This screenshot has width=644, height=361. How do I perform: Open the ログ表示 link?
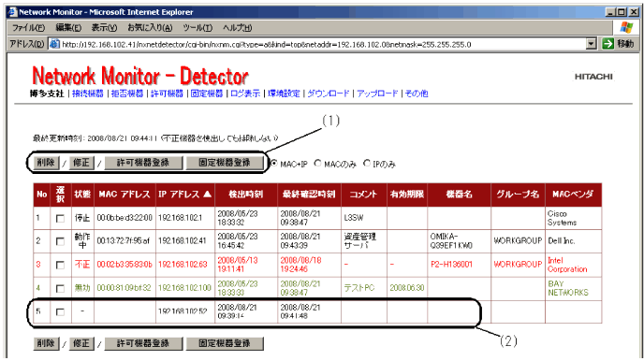pos(245,94)
